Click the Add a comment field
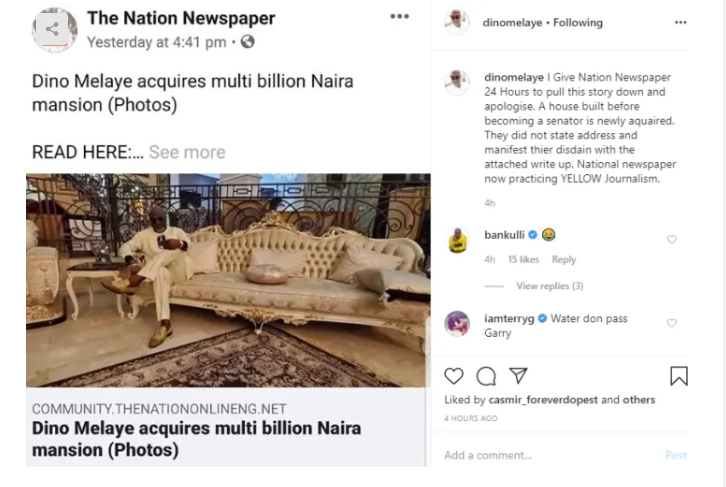This screenshot has width=726, height=487. pyautogui.click(x=540, y=455)
